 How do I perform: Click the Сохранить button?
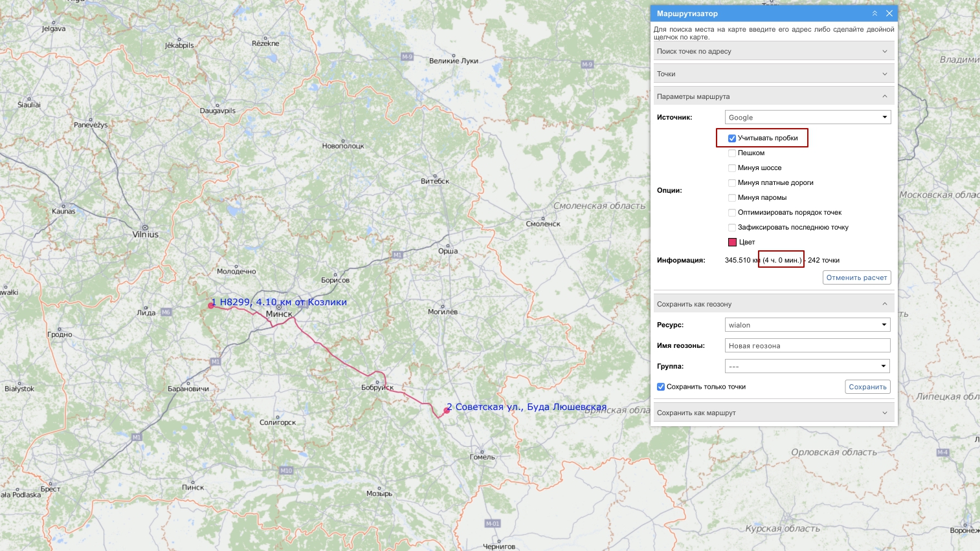tap(867, 387)
